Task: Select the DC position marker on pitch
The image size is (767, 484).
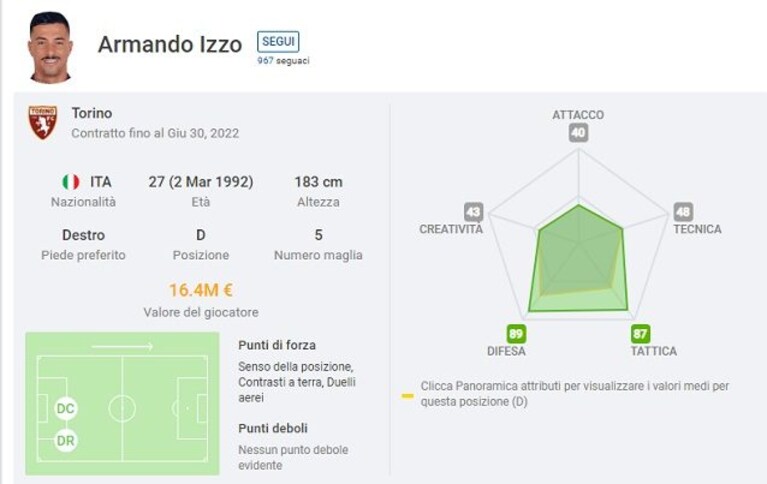Action: click(66, 409)
